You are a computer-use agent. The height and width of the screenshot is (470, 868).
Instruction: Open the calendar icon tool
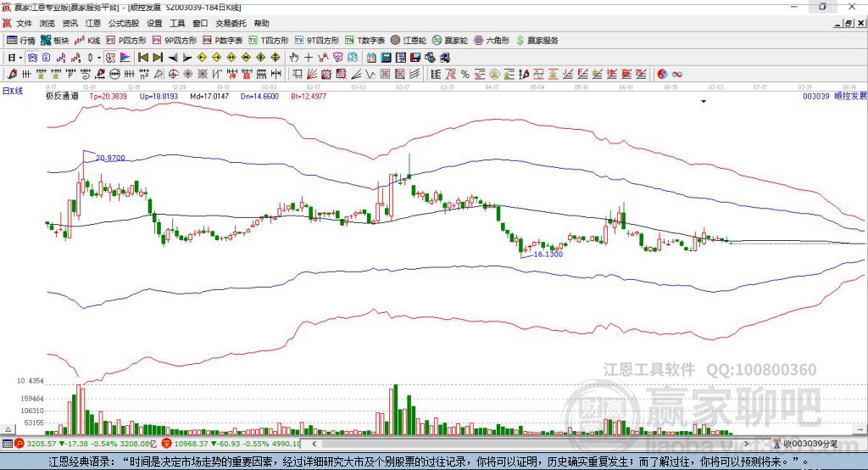tap(371, 58)
